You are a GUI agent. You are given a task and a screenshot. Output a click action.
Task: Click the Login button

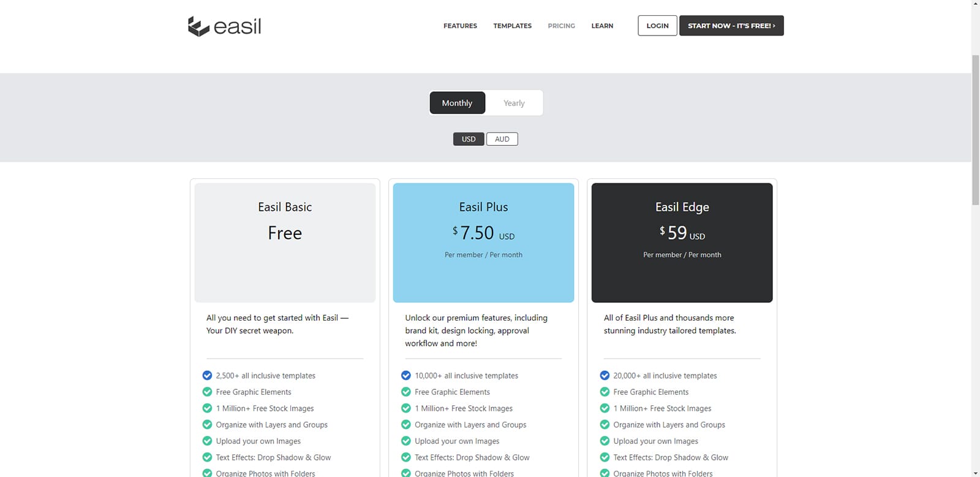[x=657, y=26]
